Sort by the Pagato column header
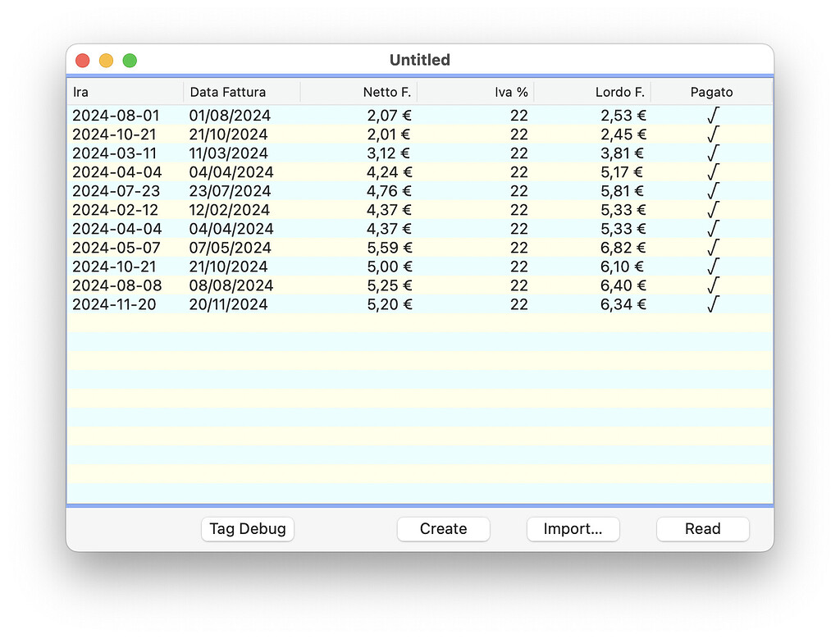The image size is (840, 639). click(712, 91)
